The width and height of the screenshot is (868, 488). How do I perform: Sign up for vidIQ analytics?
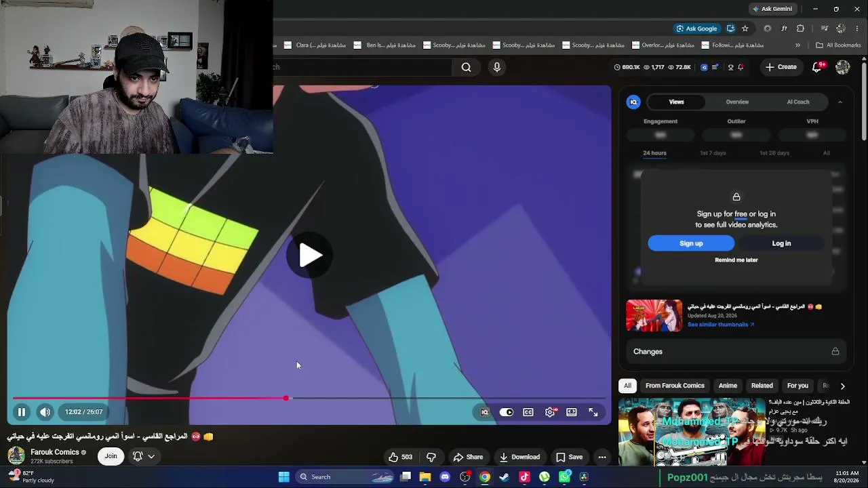pos(691,243)
